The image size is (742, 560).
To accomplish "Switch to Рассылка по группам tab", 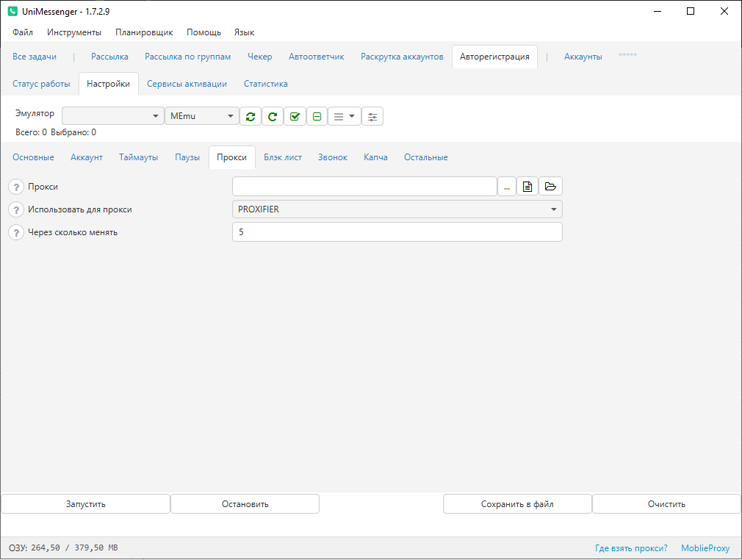I will pyautogui.click(x=188, y=57).
